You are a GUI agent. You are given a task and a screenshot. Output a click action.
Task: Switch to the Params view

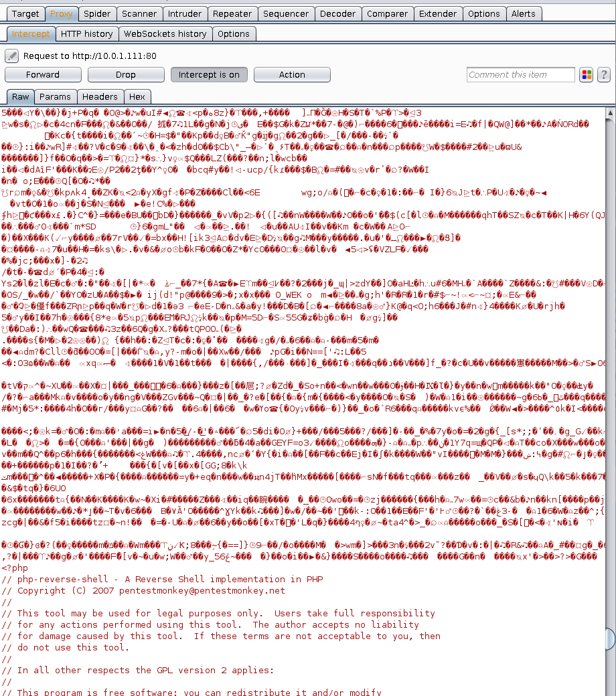click(x=56, y=96)
